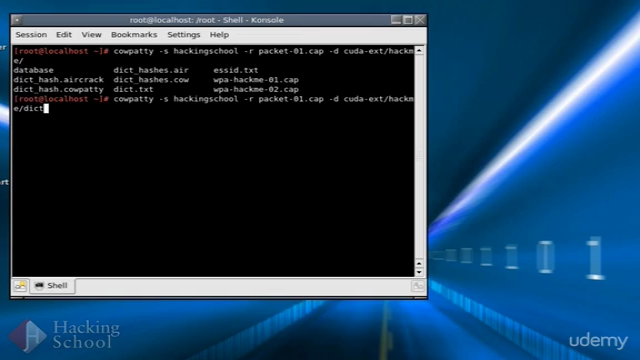Click the terminal scrollbar up arrow at top

[x=419, y=51]
